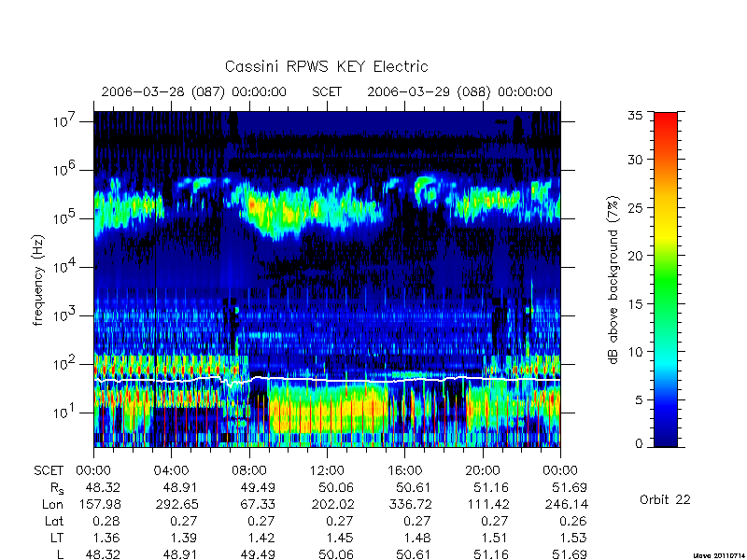Select start date '2006-03-28 (087) 00:00:00'
The image size is (747, 560).
tap(194, 91)
